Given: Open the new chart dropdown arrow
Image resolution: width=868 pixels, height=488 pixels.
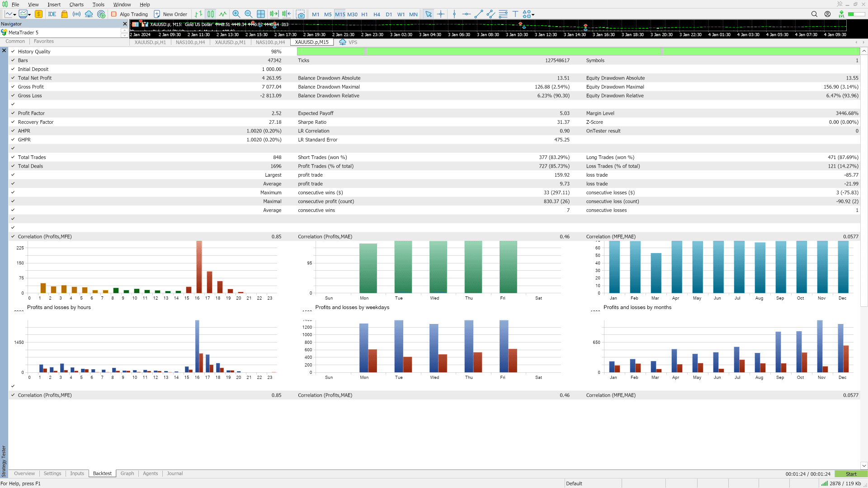Looking at the screenshot, I should (x=15, y=14).
